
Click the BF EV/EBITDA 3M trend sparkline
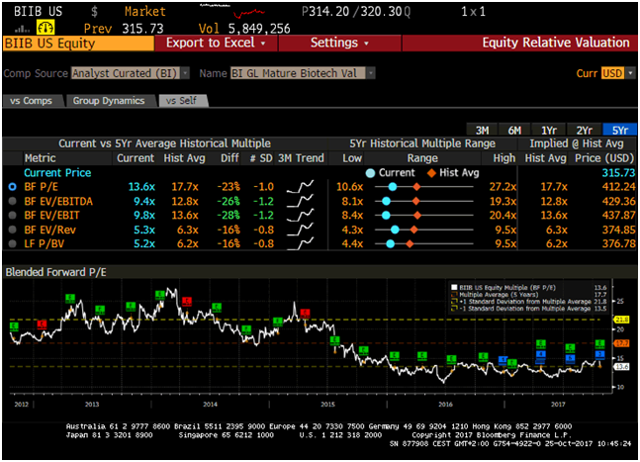(300, 201)
